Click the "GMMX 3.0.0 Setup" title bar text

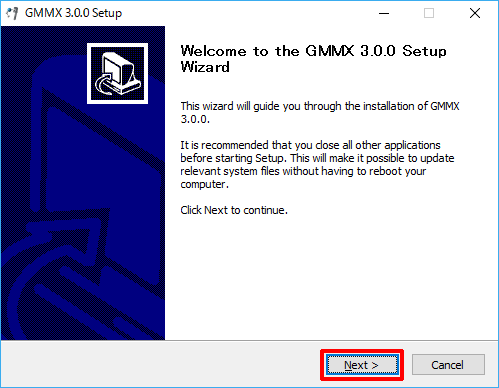(73, 13)
